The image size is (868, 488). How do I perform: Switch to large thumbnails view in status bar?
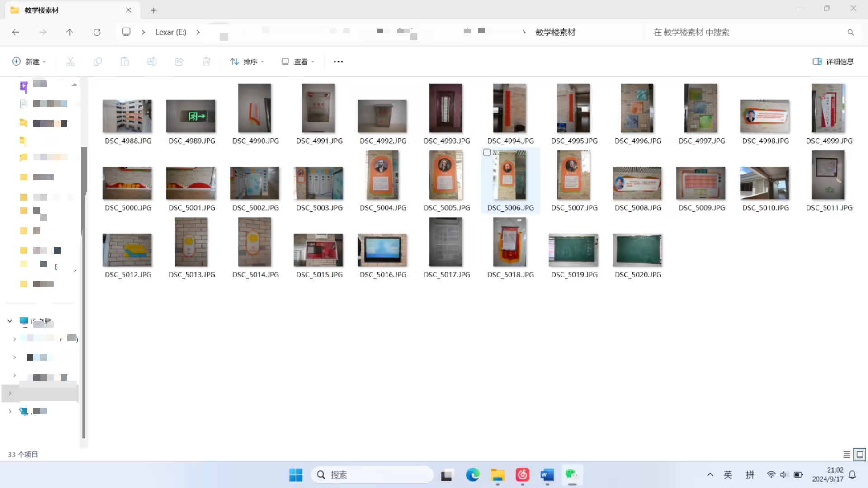pos(859,455)
